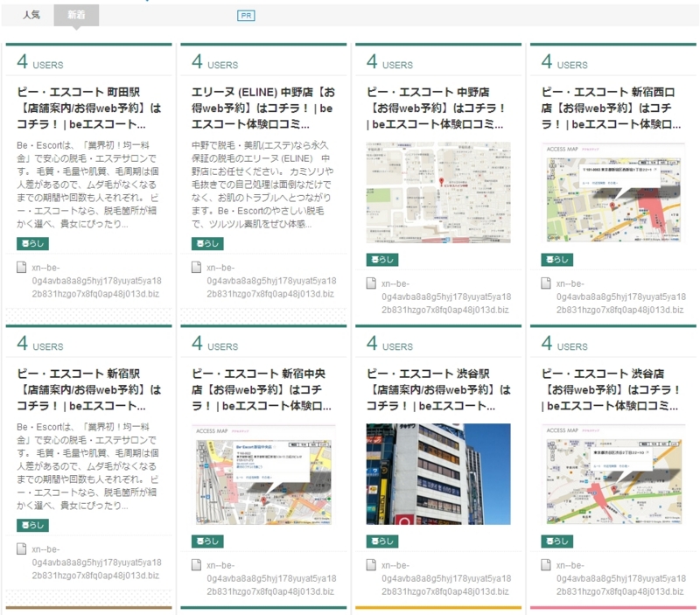Image resolution: width=700 pixels, height=615 pixels.
Task: Open the domain link on ビー・エスコート 中野店 card
Action: pos(446,297)
